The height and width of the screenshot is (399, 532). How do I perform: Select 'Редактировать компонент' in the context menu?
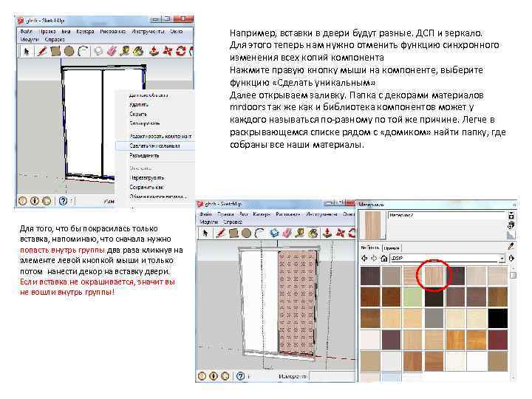(160, 136)
